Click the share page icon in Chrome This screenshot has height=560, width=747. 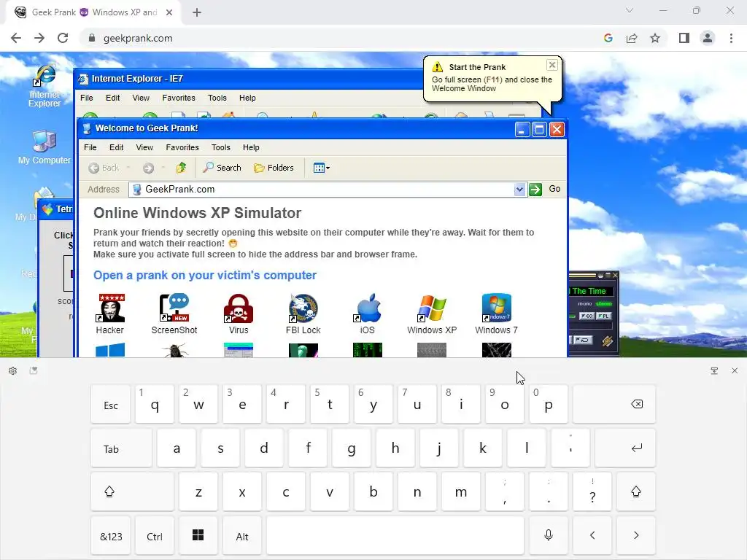(x=632, y=38)
